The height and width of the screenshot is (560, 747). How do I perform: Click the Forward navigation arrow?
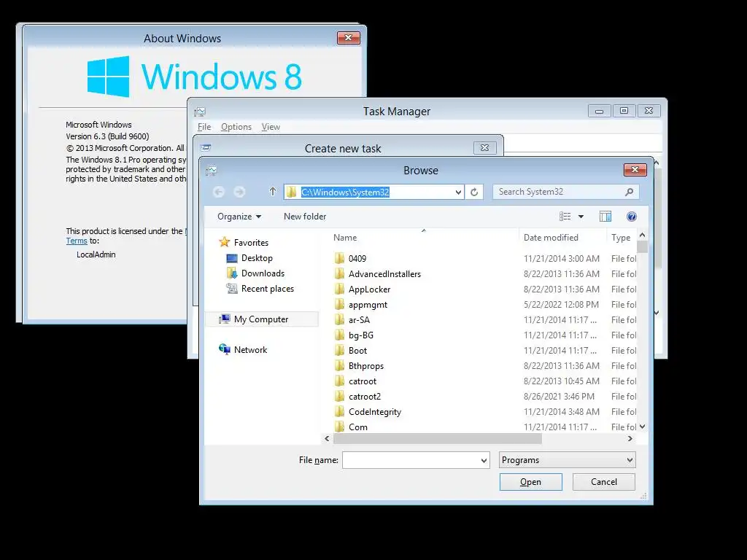click(x=239, y=192)
